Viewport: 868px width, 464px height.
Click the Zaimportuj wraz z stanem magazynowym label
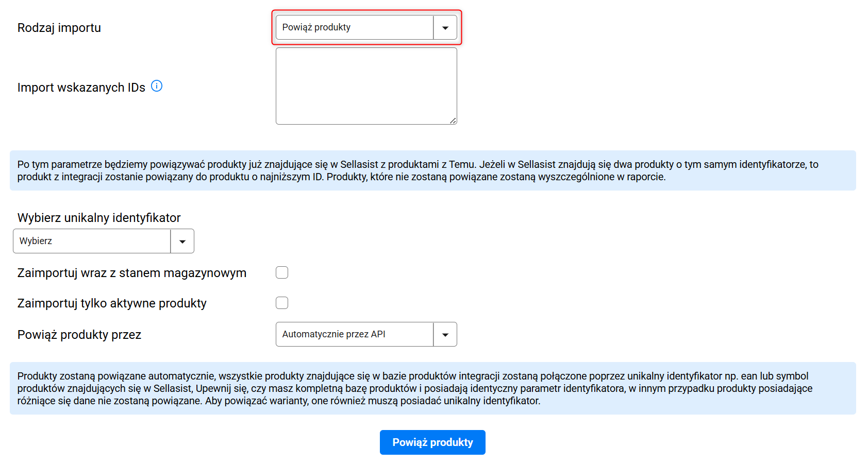(132, 273)
